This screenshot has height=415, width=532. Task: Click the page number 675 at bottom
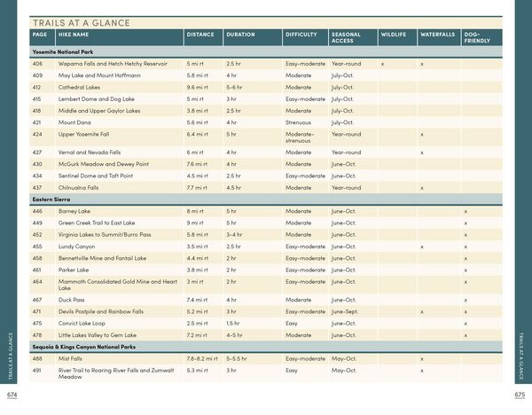coord(520,395)
